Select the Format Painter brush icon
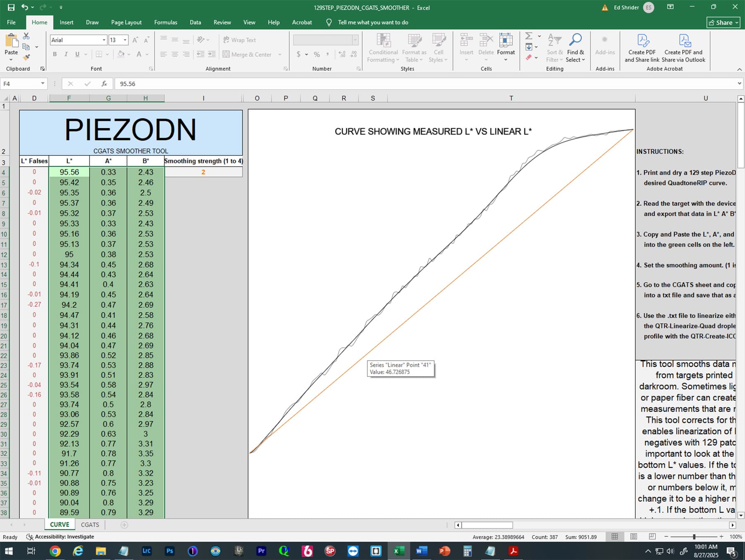Screen dimensions: 745x560 (x=26, y=57)
